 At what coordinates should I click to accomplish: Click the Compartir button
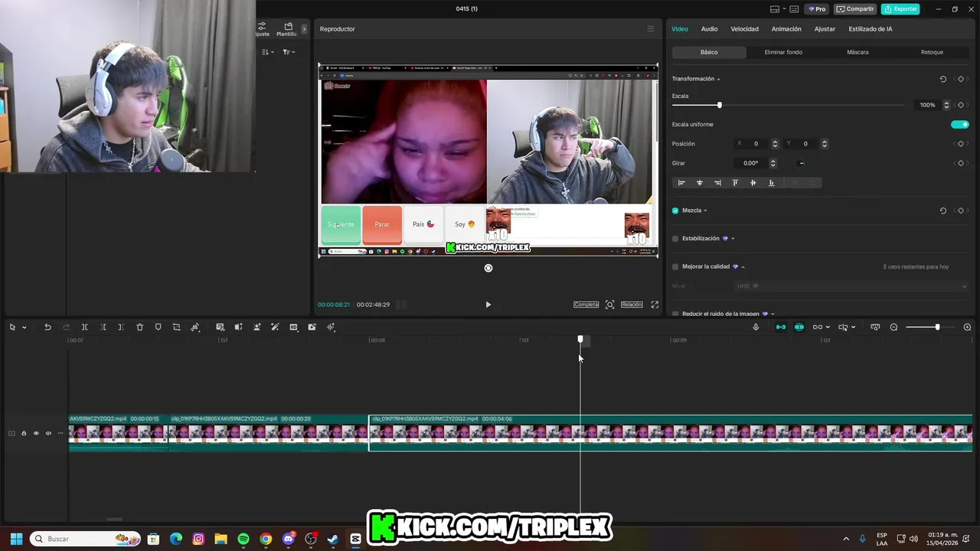[854, 9]
